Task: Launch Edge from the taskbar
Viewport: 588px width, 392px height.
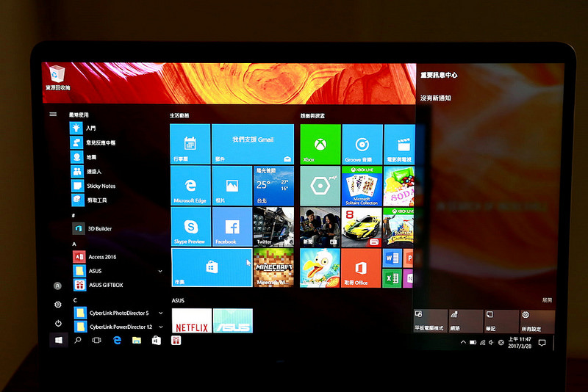Action: click(x=117, y=340)
